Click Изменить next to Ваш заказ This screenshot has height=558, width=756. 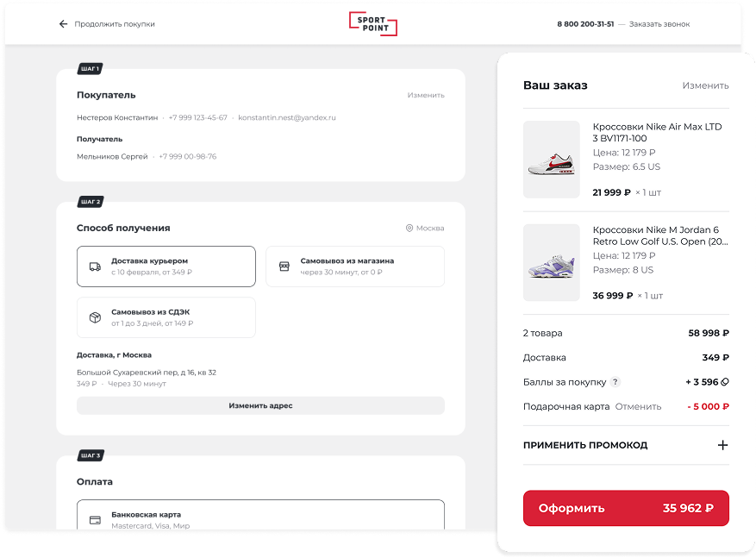pos(705,85)
